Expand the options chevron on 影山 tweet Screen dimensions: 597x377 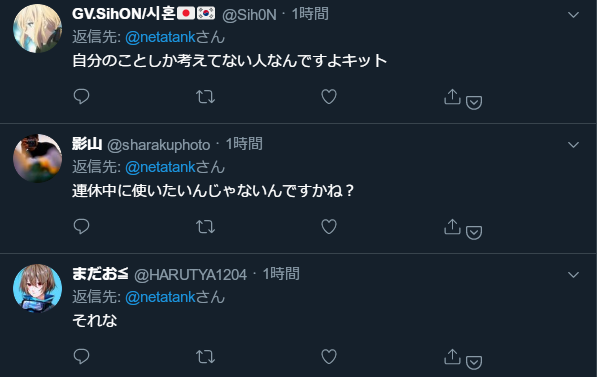(x=573, y=145)
